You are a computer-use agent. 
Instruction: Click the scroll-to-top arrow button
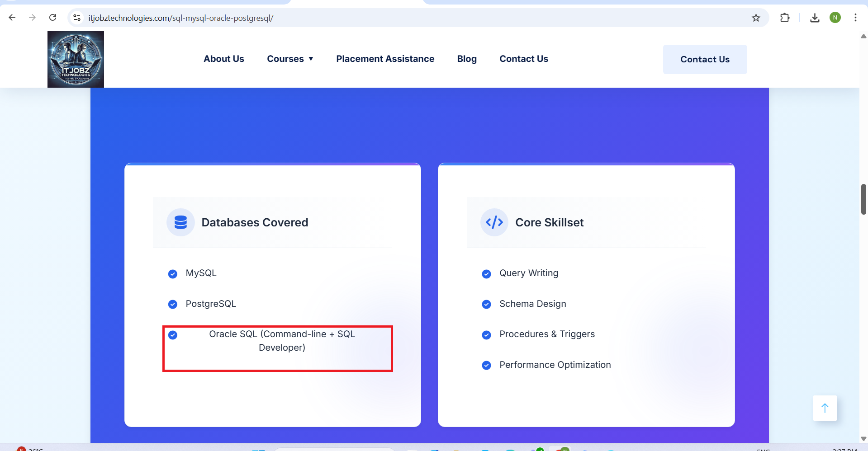click(x=825, y=408)
